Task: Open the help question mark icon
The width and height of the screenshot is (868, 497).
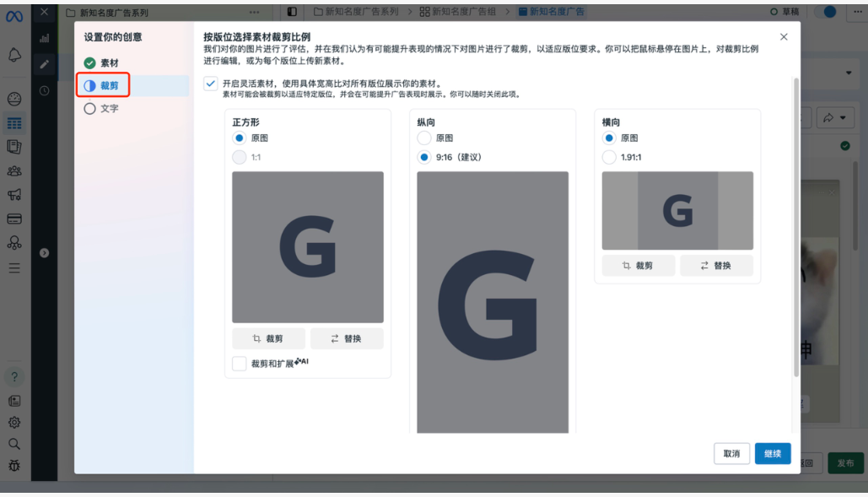Action: (x=14, y=376)
